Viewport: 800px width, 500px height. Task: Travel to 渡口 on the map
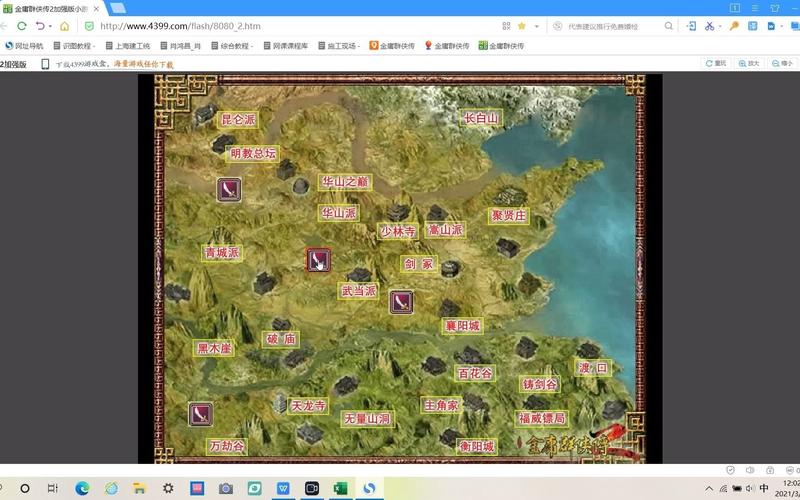pos(593,367)
